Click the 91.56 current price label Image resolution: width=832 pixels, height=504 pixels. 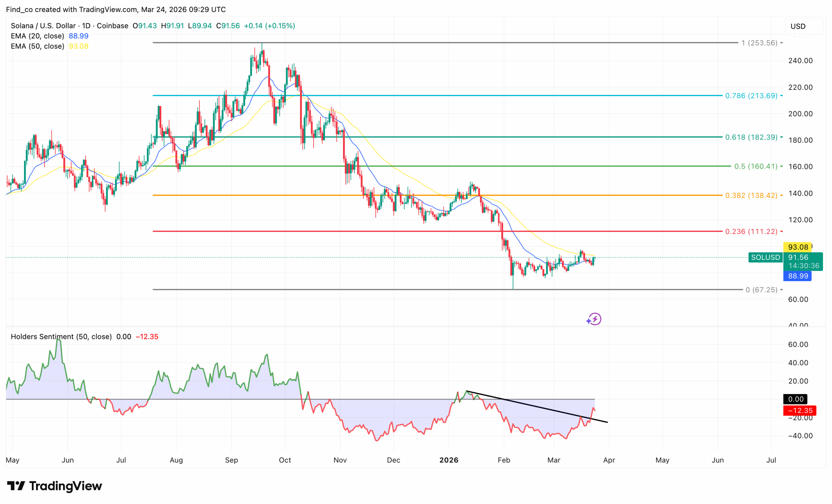[798, 257]
